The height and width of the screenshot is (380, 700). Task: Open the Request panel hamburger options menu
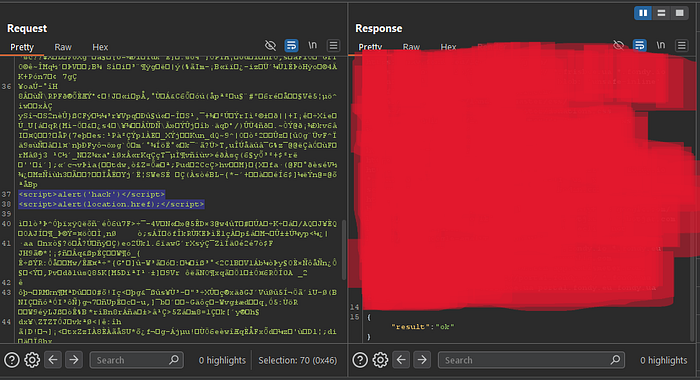click(x=333, y=45)
